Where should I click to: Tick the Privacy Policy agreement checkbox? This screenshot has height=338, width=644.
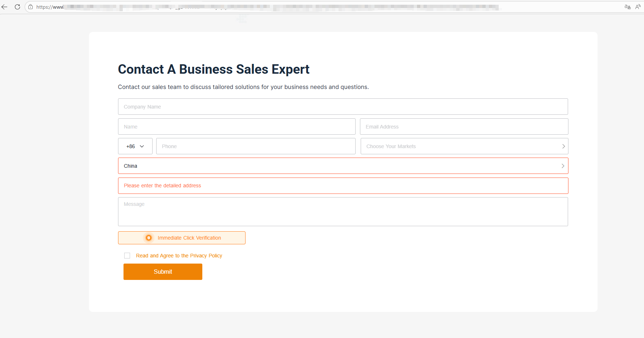(x=127, y=256)
